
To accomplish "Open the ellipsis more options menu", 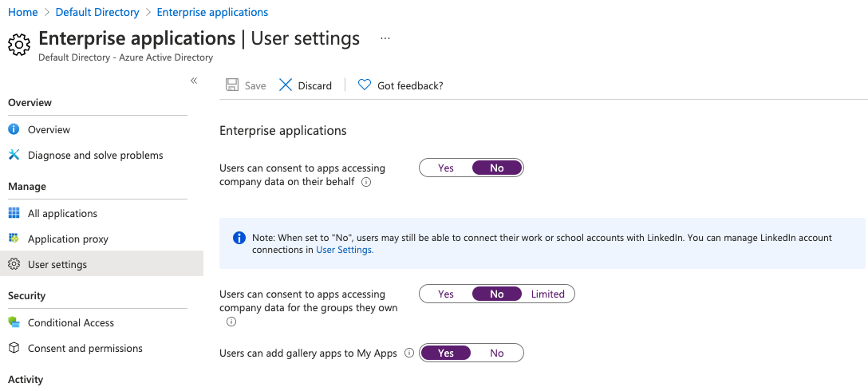I will point(386,38).
